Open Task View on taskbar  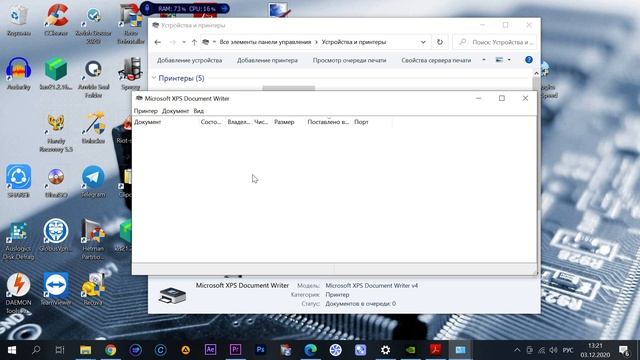pos(60,350)
